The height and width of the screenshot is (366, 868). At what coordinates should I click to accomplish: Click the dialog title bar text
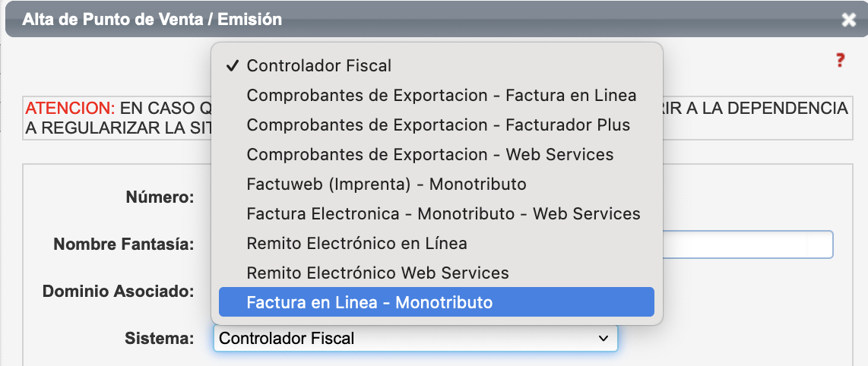click(x=152, y=20)
